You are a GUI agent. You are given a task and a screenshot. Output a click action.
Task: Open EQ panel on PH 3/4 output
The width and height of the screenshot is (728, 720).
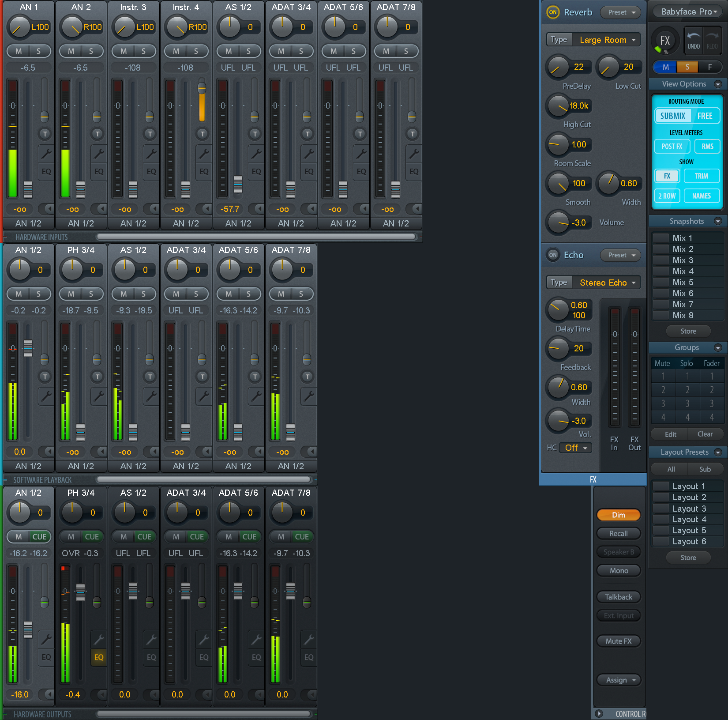99,657
